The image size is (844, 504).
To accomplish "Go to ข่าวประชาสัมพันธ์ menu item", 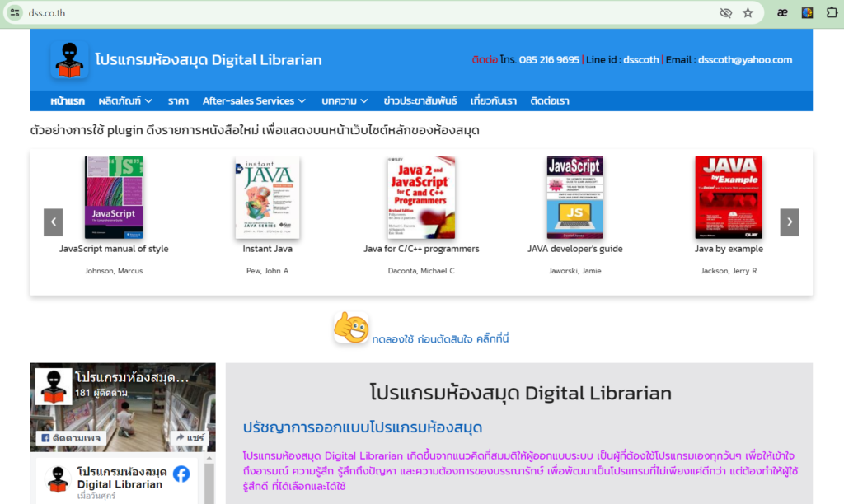I will click(x=420, y=100).
